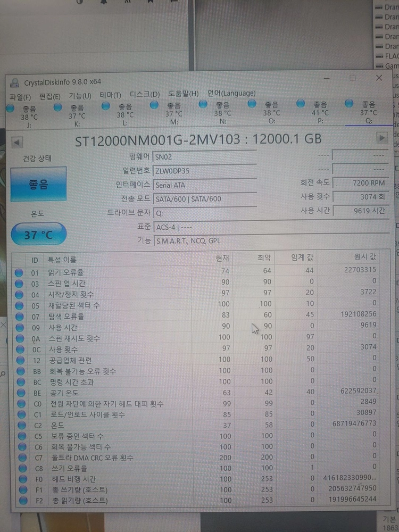
Task: Select disk N: status icon
Action: click(203, 104)
